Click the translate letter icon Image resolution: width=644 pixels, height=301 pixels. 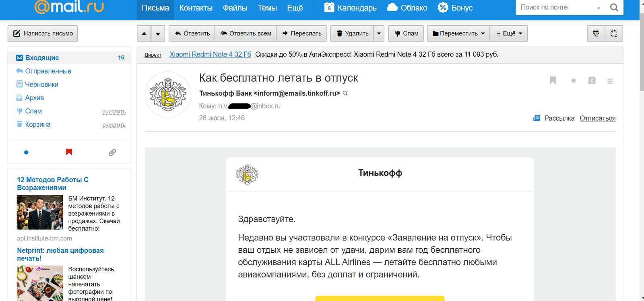pos(614,33)
